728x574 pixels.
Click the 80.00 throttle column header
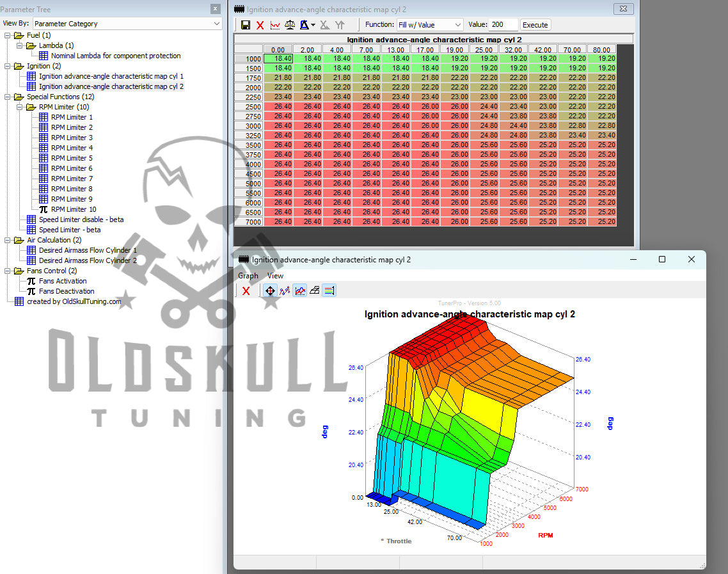602,50
